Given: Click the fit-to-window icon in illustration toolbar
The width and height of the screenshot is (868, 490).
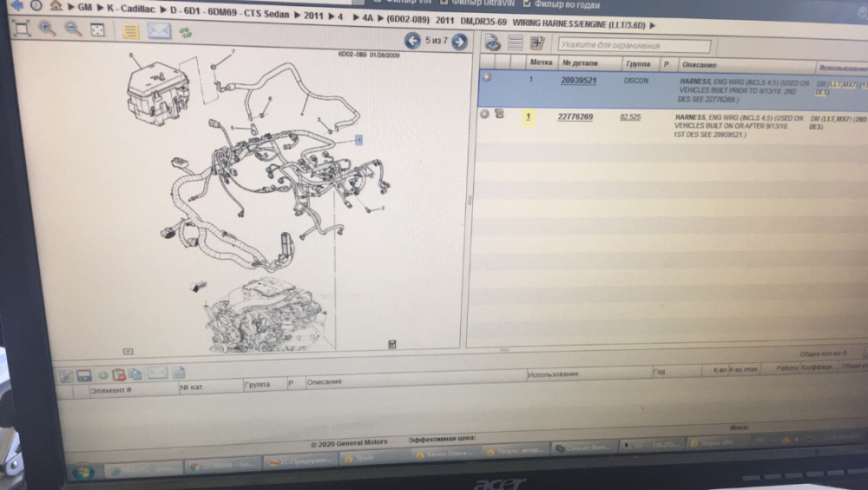Looking at the screenshot, I should click(22, 29).
